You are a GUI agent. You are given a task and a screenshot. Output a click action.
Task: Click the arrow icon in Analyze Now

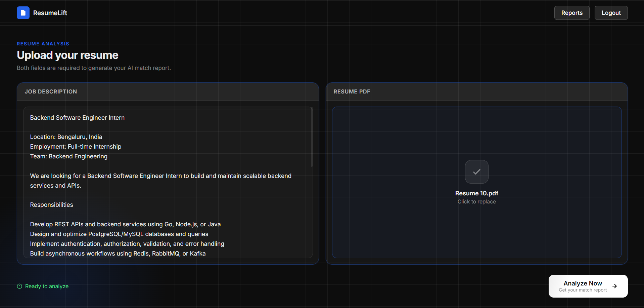pos(614,286)
